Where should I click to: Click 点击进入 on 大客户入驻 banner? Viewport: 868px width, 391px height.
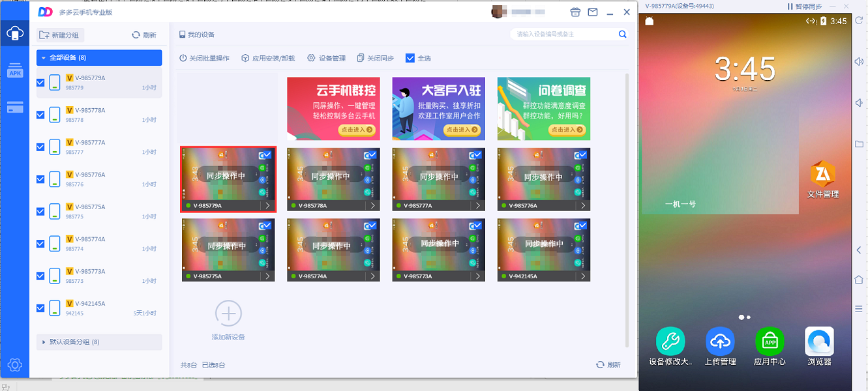462,130
